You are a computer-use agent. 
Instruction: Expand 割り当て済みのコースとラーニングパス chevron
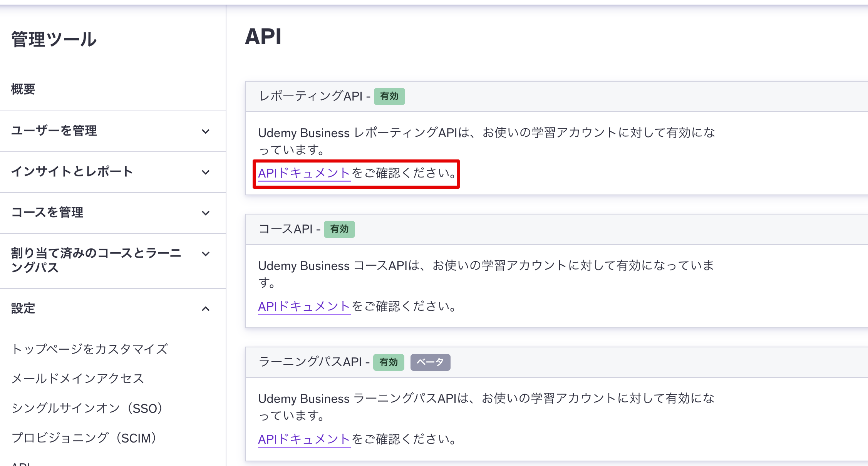click(x=206, y=254)
